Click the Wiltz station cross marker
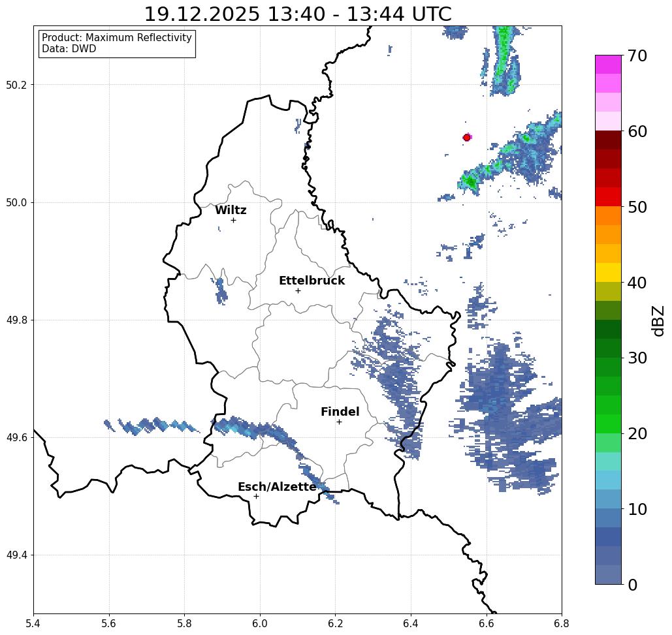 (233, 220)
